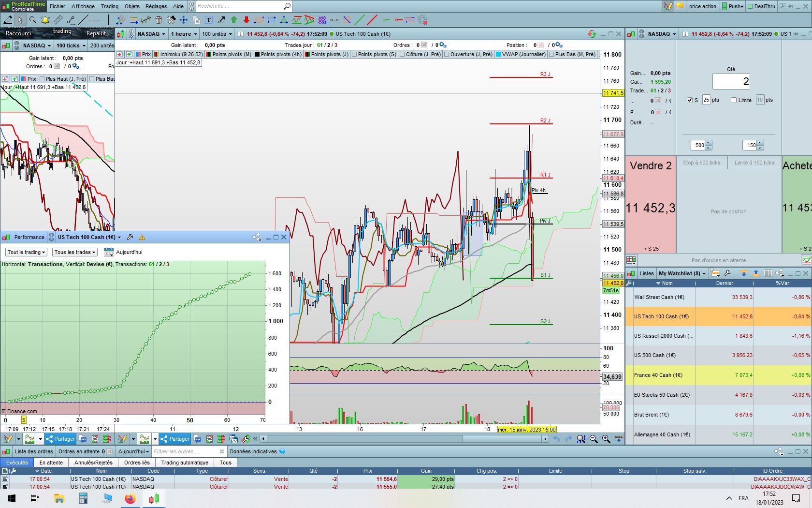Zoom out the main chart horizontally
Viewport: 812px width, 508px height.
coord(594,439)
